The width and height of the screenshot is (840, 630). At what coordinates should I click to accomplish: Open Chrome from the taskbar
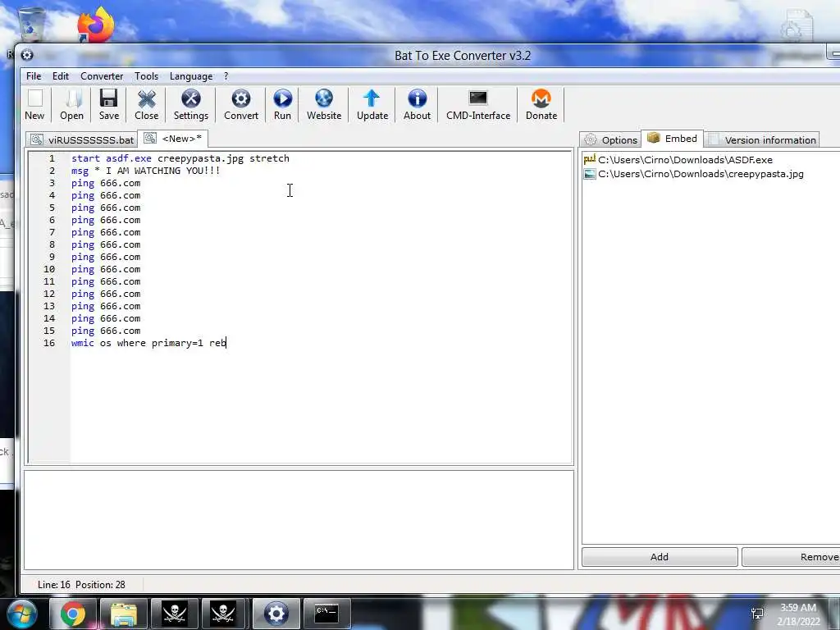tap(72, 614)
